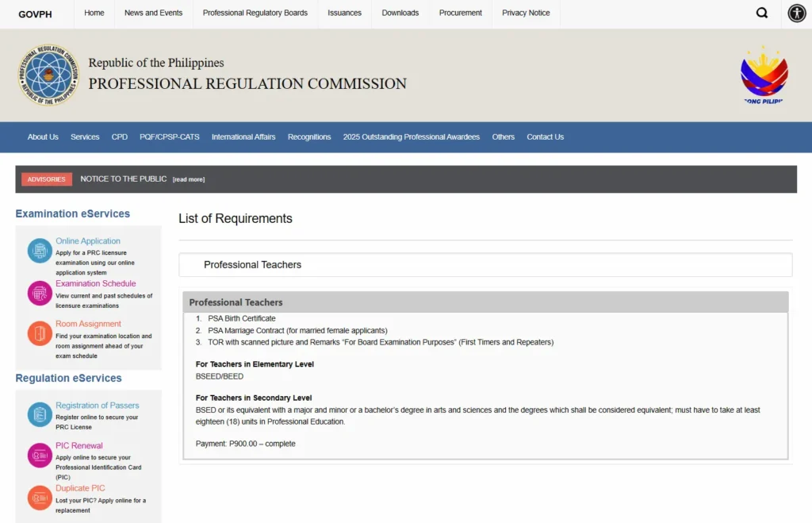Screen dimensions: 812x523
Task: Open the Examination Schedule link
Action: 96,283
